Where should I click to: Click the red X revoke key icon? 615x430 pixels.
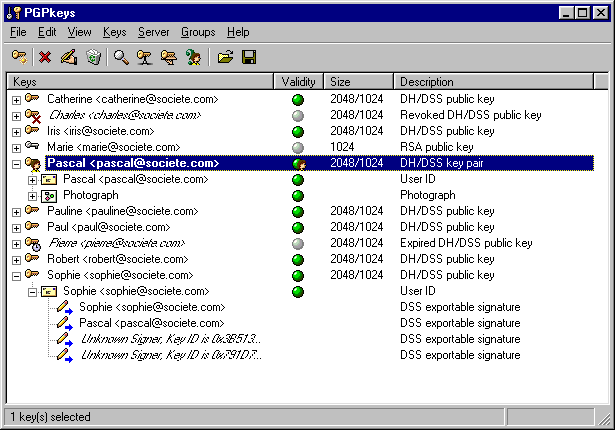pyautogui.click(x=45, y=58)
